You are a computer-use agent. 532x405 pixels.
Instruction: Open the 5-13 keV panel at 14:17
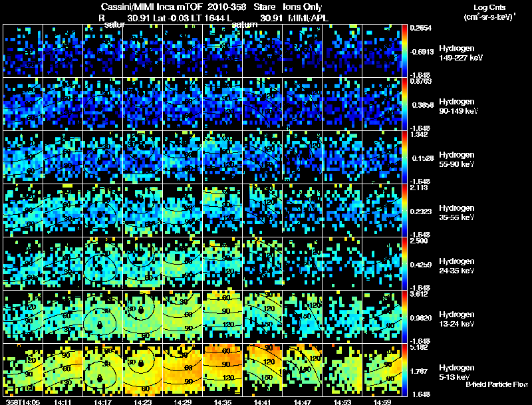pyautogui.click(x=103, y=370)
